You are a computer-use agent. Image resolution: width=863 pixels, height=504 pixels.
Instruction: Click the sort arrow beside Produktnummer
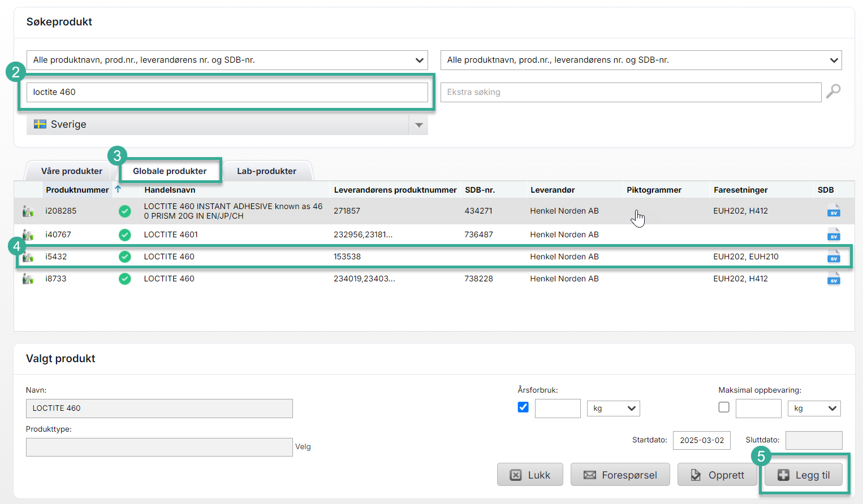(118, 189)
